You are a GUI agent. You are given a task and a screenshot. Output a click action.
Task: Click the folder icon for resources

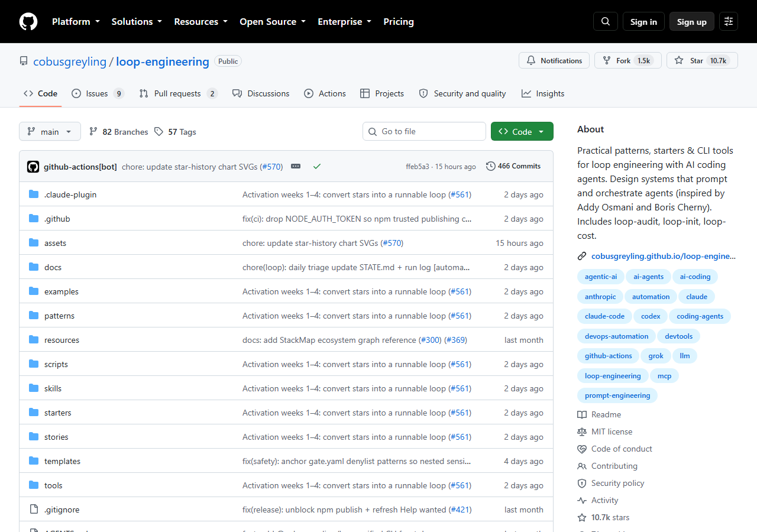click(x=34, y=340)
